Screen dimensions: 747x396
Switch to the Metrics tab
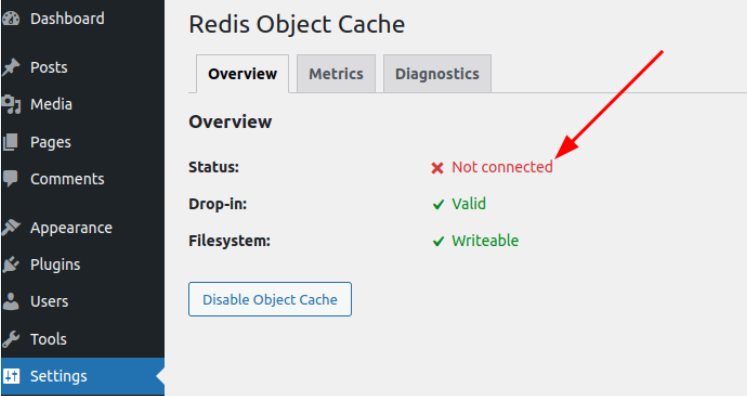(x=336, y=74)
